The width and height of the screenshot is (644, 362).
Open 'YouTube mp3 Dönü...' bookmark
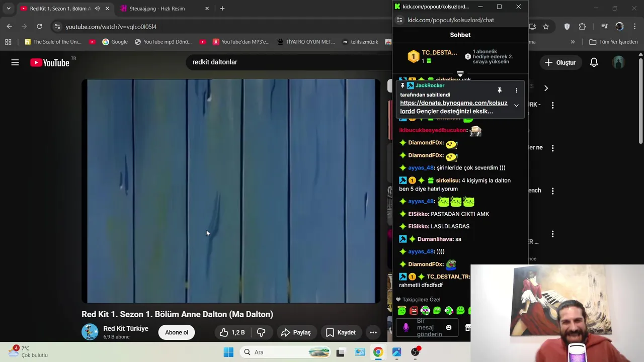[163, 42]
